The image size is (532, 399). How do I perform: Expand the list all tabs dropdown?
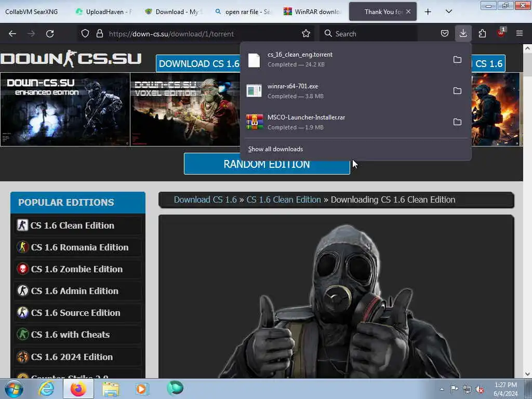(448, 11)
